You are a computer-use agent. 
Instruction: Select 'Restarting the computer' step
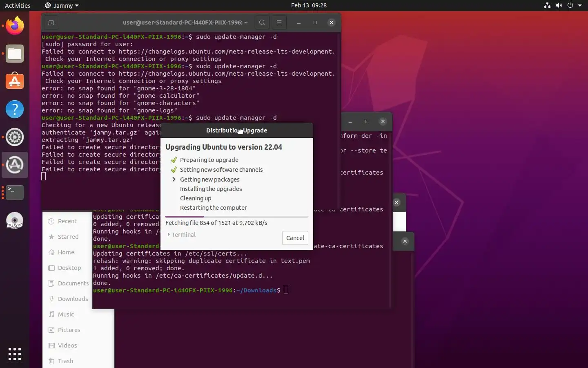pos(214,208)
